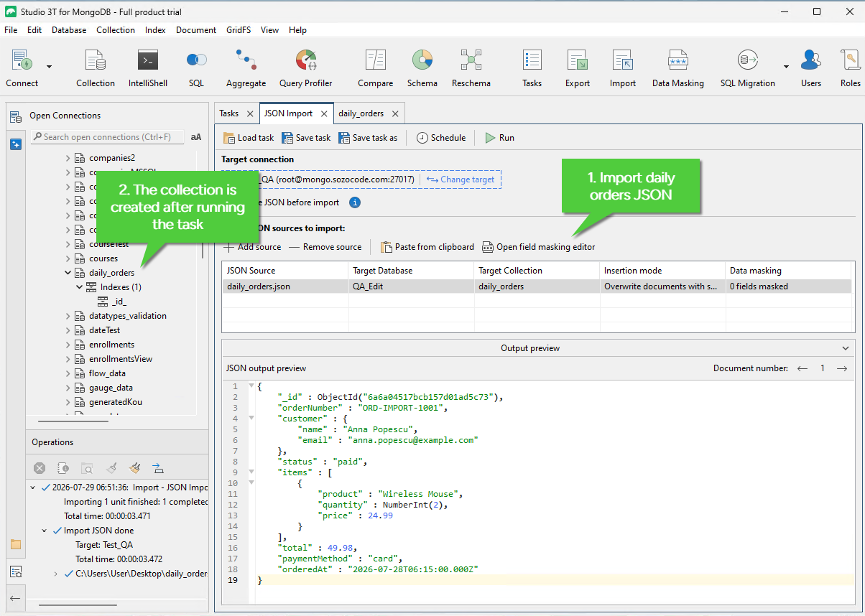Open the Collection toolbar icon
The image size is (865, 616).
click(x=96, y=68)
